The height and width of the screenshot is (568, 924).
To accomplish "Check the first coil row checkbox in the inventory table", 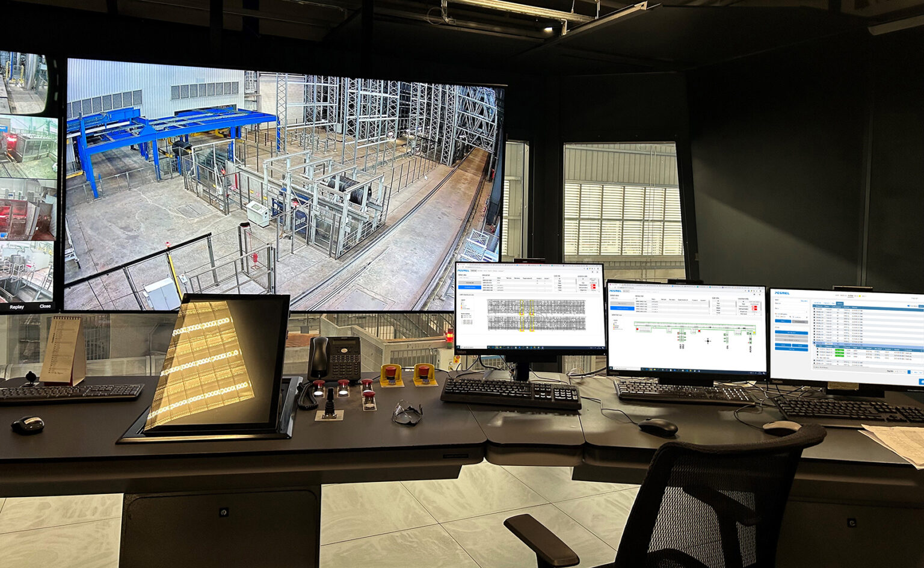I will pyautogui.click(x=815, y=309).
